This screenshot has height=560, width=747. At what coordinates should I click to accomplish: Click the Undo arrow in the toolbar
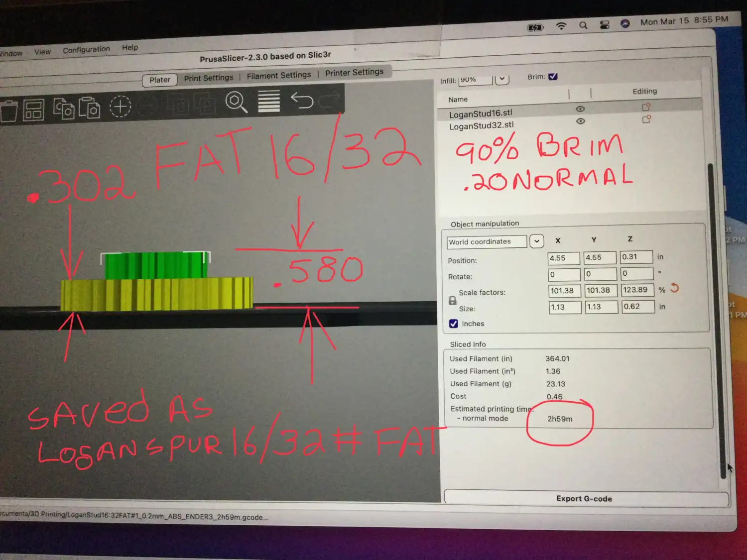tap(302, 101)
